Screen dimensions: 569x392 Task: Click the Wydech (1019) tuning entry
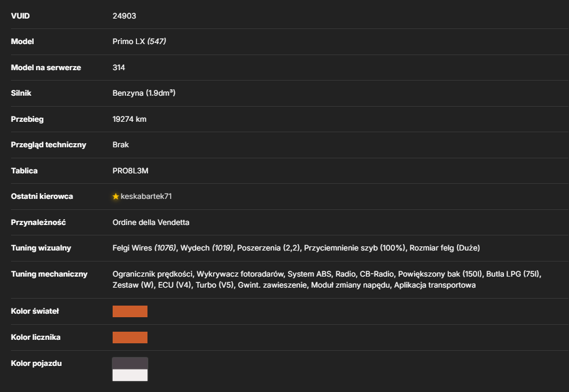[x=207, y=248]
